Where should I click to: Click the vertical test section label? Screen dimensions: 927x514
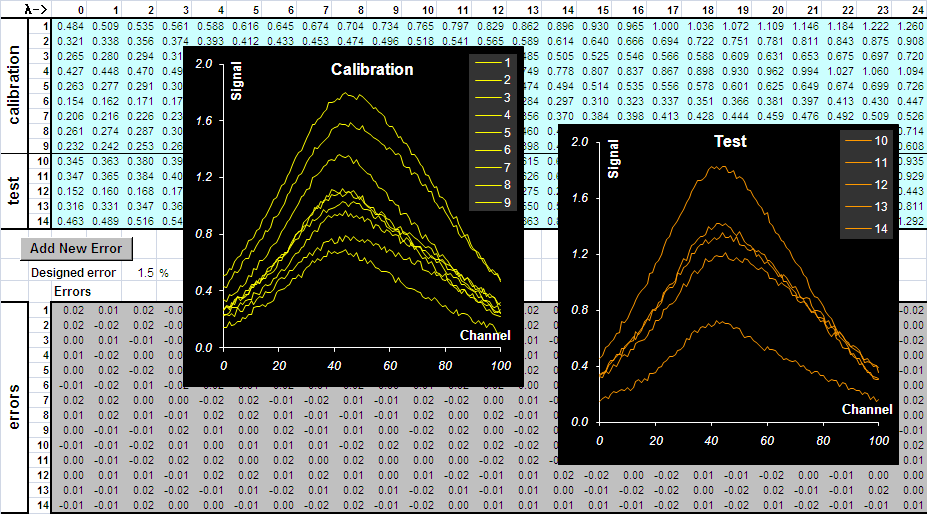pyautogui.click(x=13, y=190)
